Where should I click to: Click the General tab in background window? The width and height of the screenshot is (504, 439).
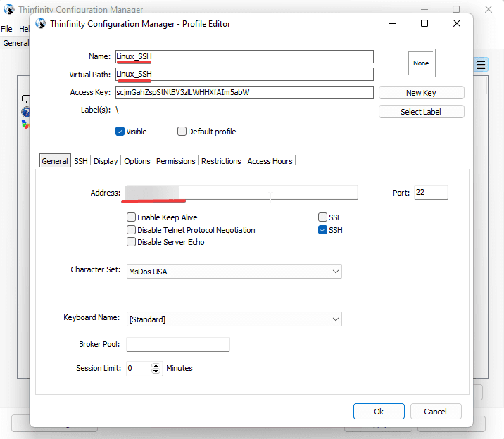coord(15,43)
